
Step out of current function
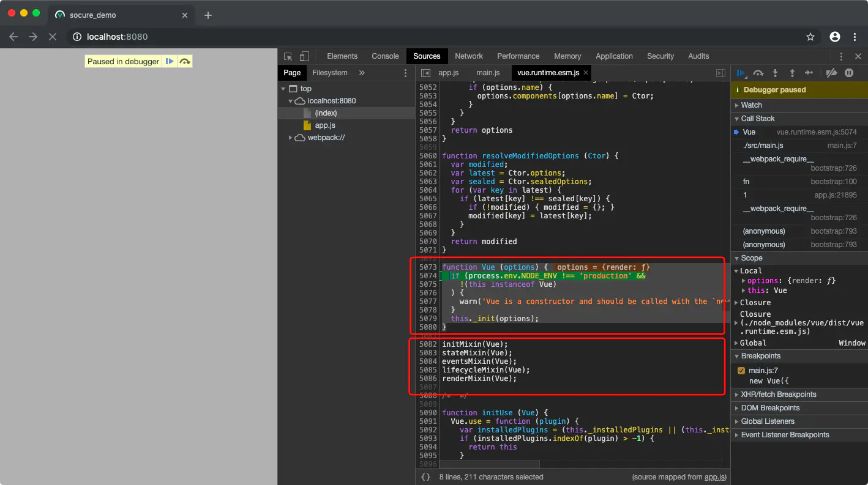pos(792,73)
